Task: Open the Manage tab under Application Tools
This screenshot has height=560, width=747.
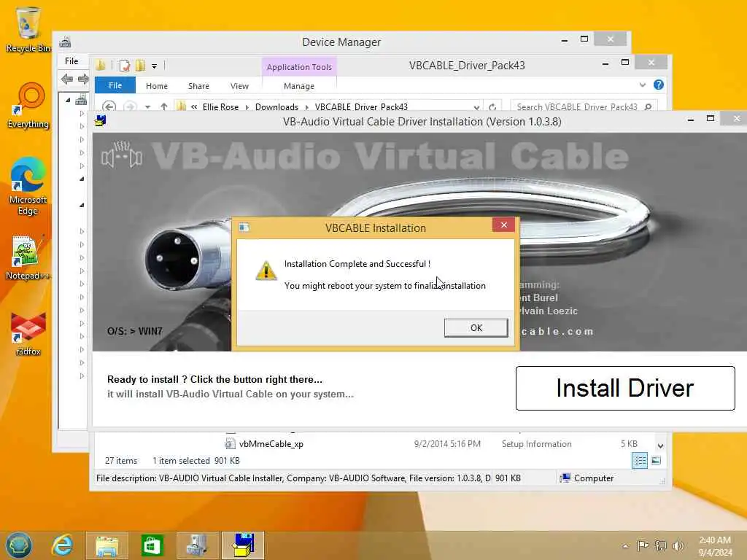Action: point(299,86)
